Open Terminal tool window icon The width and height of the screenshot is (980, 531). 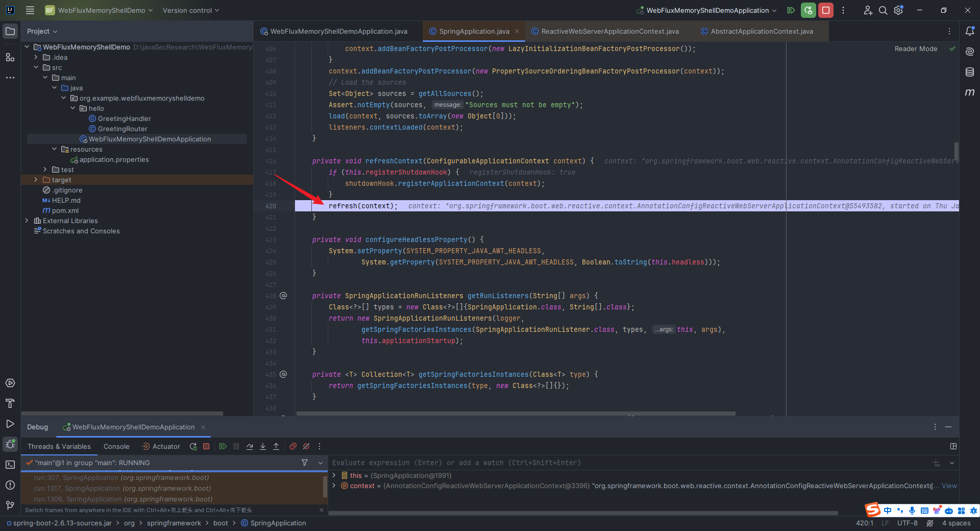coord(10,465)
